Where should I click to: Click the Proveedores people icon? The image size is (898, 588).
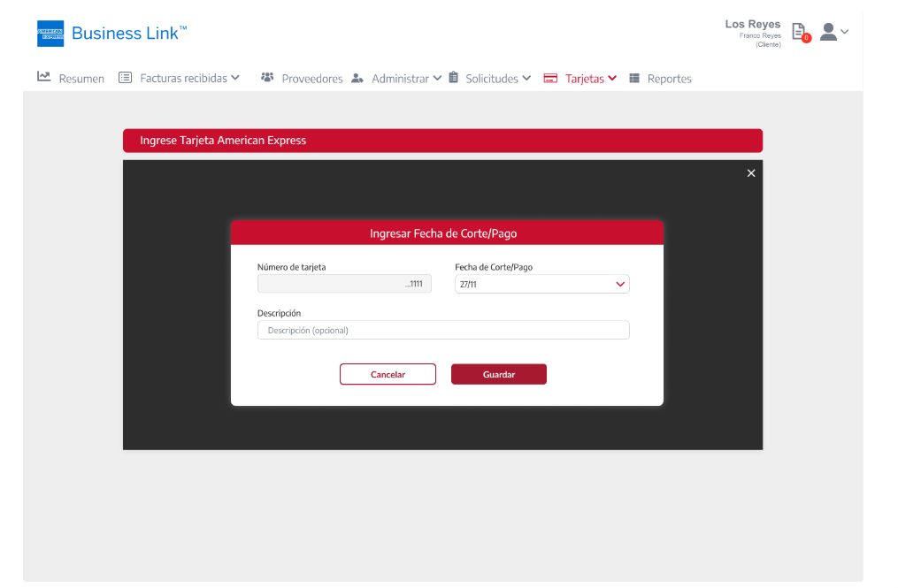pyautogui.click(x=267, y=78)
